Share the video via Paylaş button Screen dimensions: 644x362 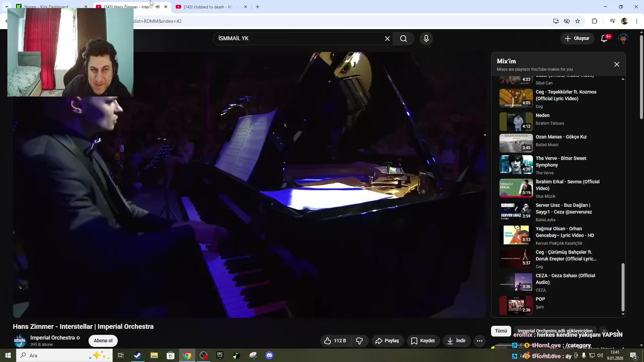387,341
